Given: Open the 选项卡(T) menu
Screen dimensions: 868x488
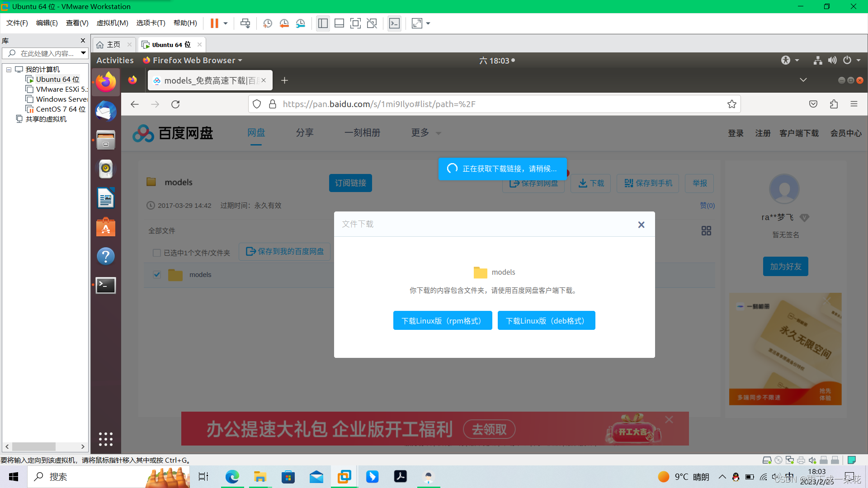Looking at the screenshot, I should click(151, 23).
